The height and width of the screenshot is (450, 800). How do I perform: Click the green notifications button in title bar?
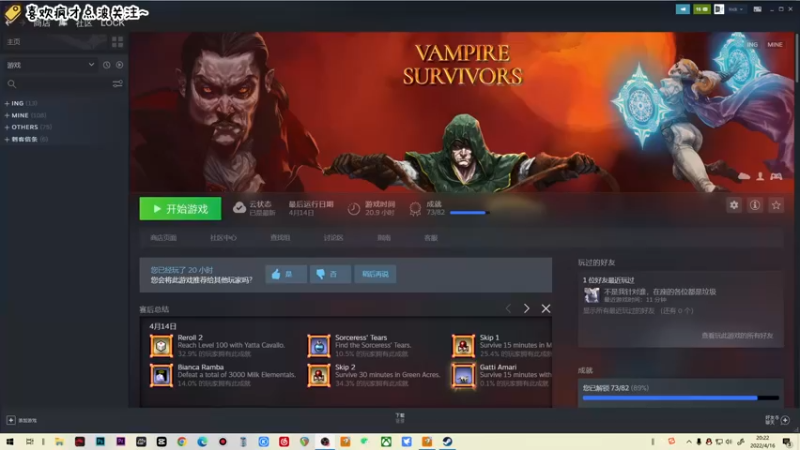click(x=702, y=9)
